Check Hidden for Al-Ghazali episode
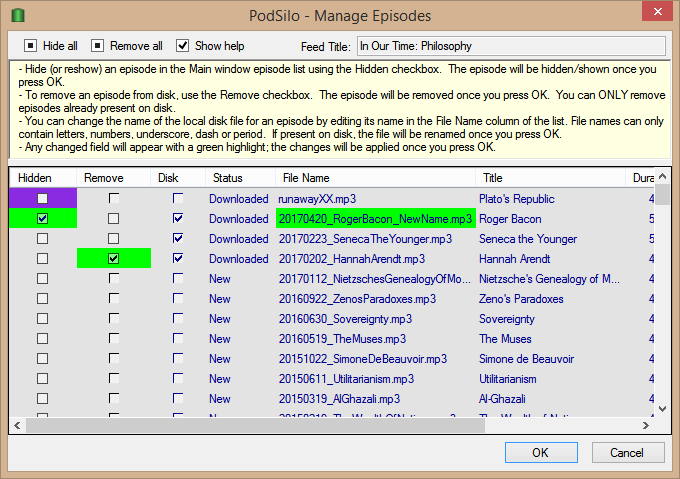 42,398
